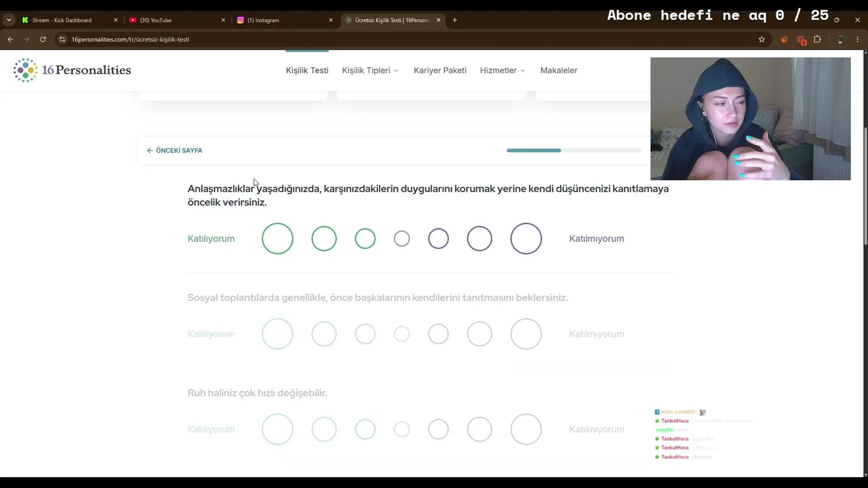Select strongest disagree for Ruh haliniz question

click(526, 430)
